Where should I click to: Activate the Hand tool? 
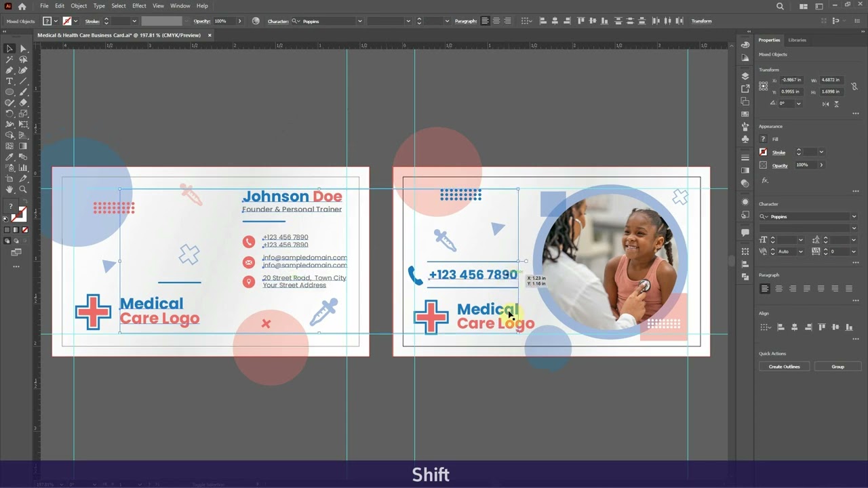tap(9, 190)
